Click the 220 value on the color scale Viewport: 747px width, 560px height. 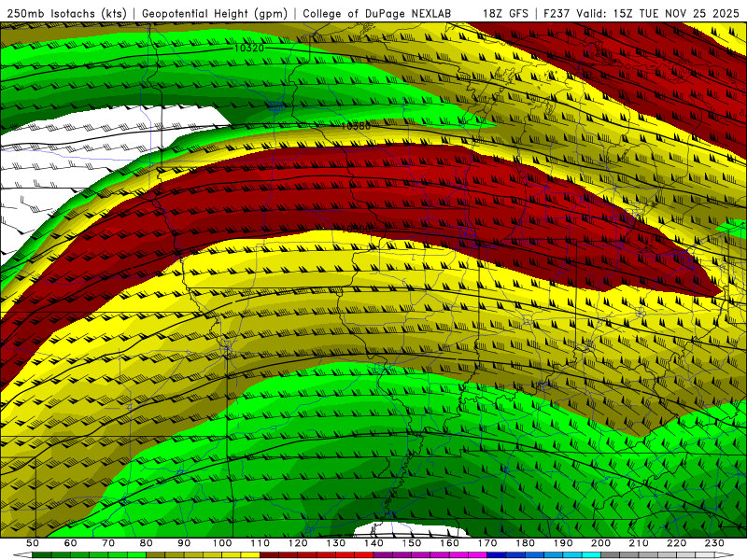(676, 543)
